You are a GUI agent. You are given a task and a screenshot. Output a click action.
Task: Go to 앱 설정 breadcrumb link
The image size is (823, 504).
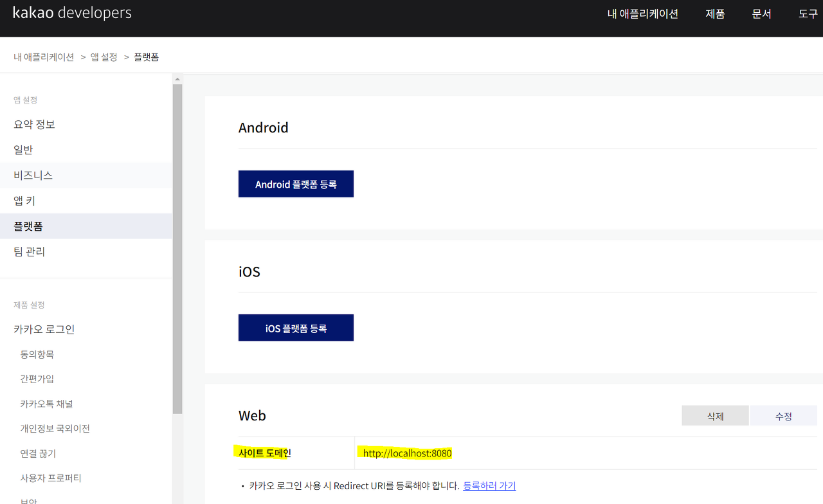point(104,57)
